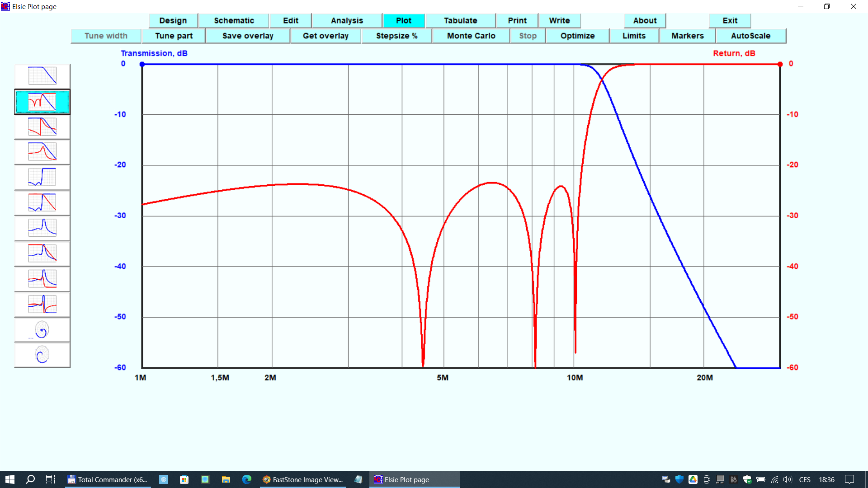
Task: Select the blue-only step-shaped curve plot icon
Action: pos(42,177)
